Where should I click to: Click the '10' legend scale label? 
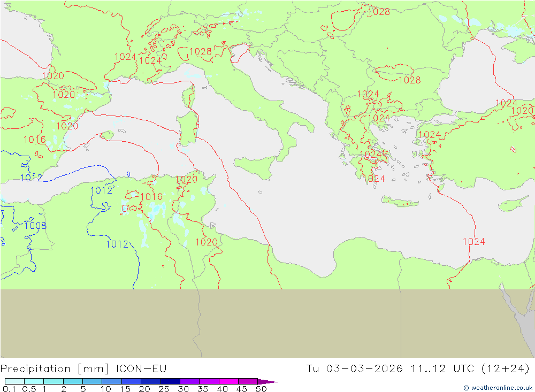point(106,389)
